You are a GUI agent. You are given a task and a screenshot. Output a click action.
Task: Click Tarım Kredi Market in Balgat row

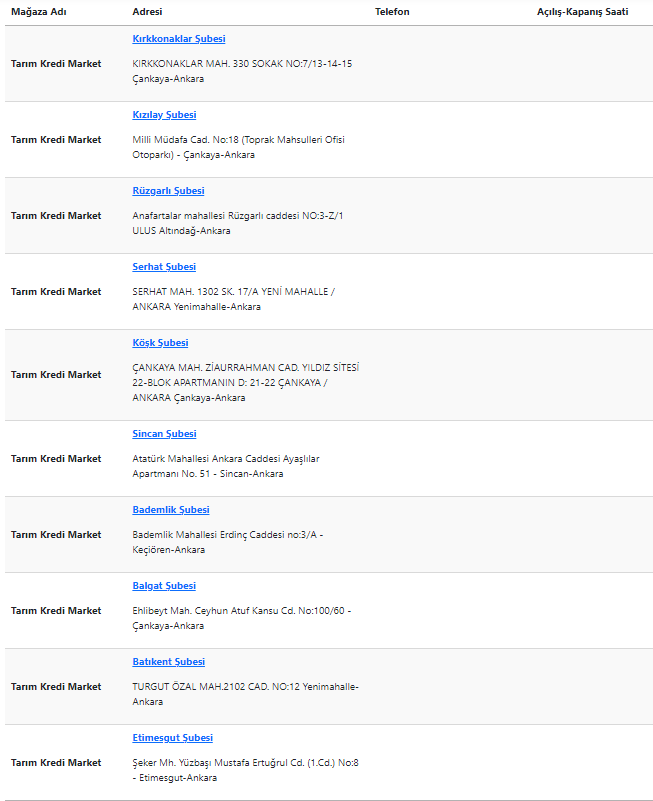pos(56,611)
